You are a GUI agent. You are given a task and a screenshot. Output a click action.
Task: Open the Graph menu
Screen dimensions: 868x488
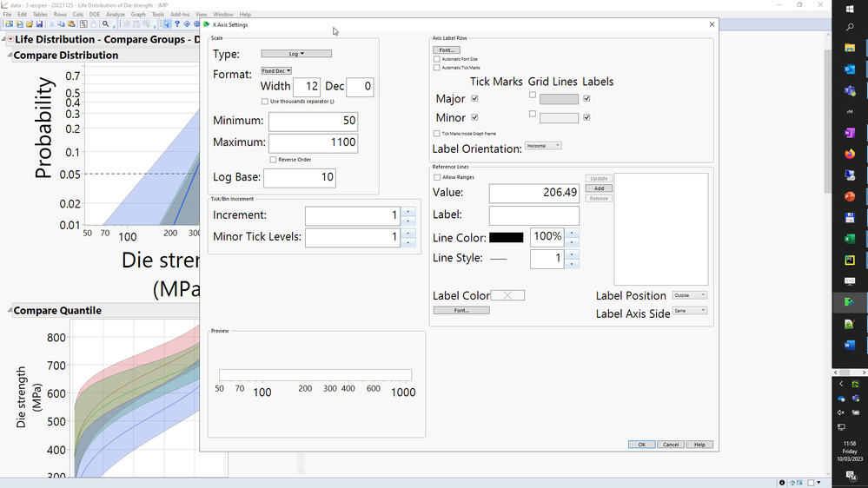(138, 15)
